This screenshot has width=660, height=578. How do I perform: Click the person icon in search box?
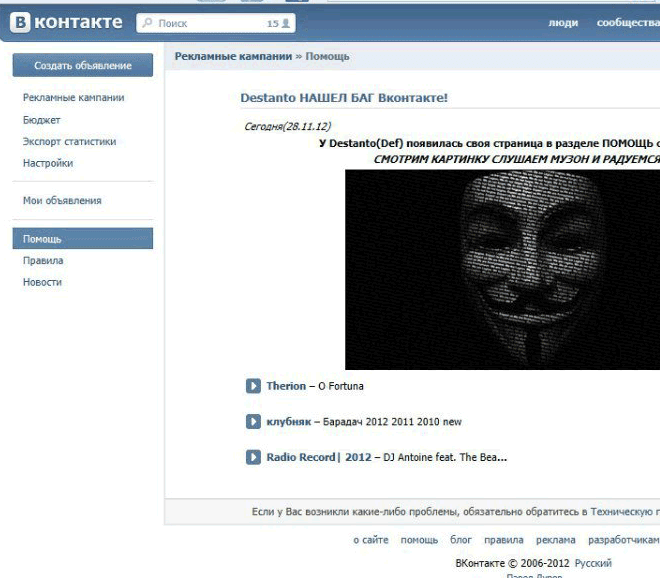[x=286, y=23]
